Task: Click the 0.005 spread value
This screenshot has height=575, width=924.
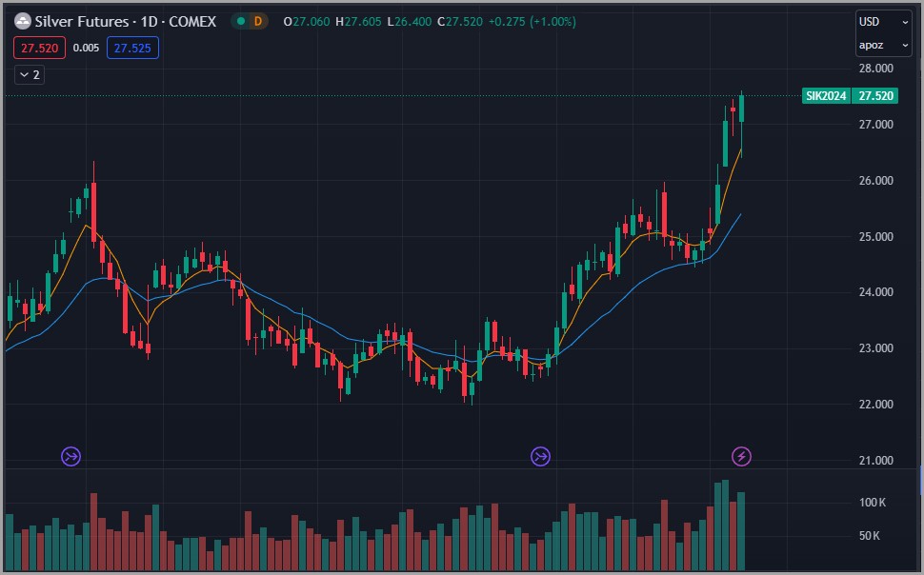Action: [x=86, y=49]
